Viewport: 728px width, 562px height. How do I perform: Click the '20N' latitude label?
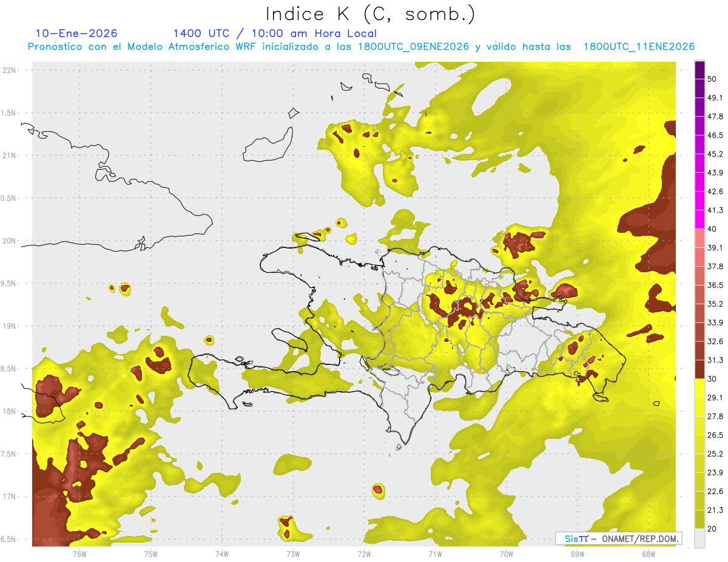click(10, 241)
